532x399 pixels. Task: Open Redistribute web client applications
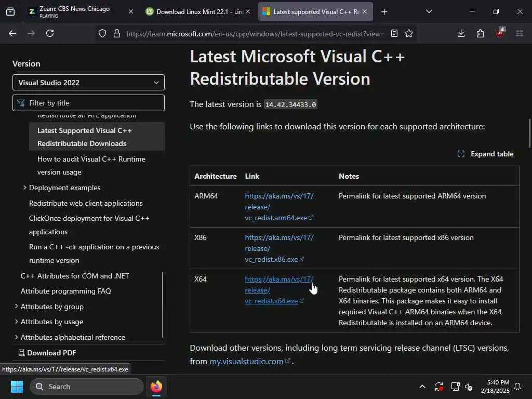[x=86, y=203]
